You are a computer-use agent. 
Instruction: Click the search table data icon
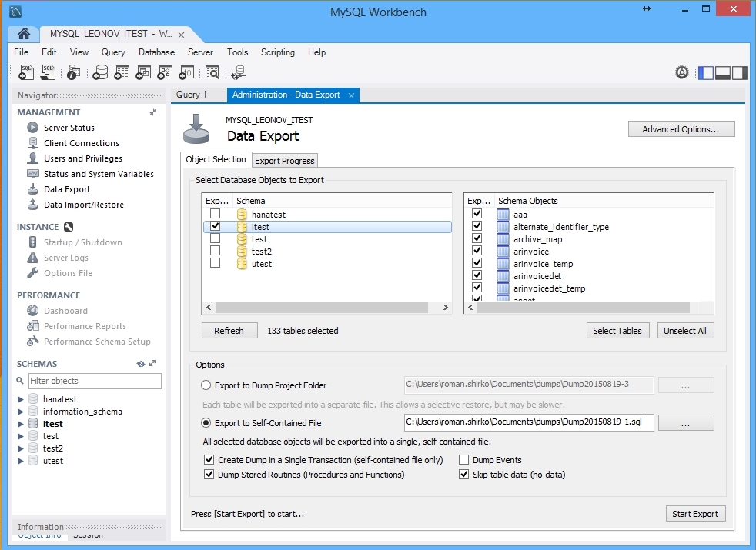coord(212,72)
